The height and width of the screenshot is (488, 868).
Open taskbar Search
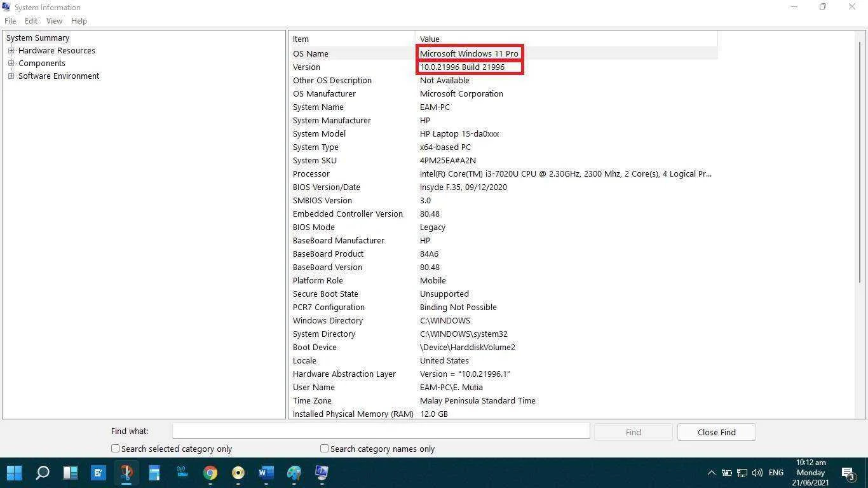click(43, 473)
